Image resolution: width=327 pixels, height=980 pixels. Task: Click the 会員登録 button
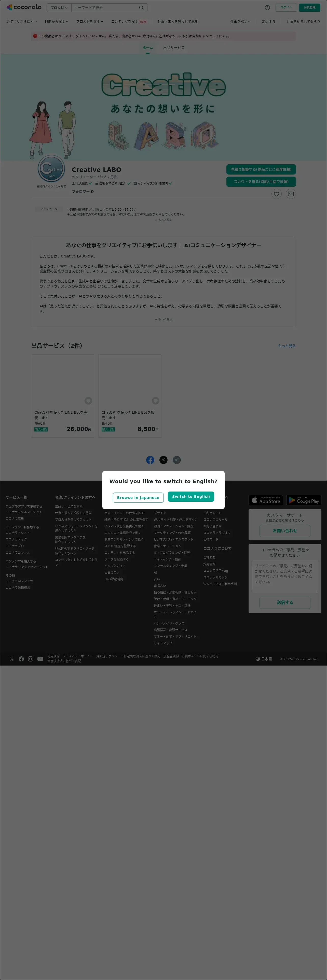[x=309, y=8]
